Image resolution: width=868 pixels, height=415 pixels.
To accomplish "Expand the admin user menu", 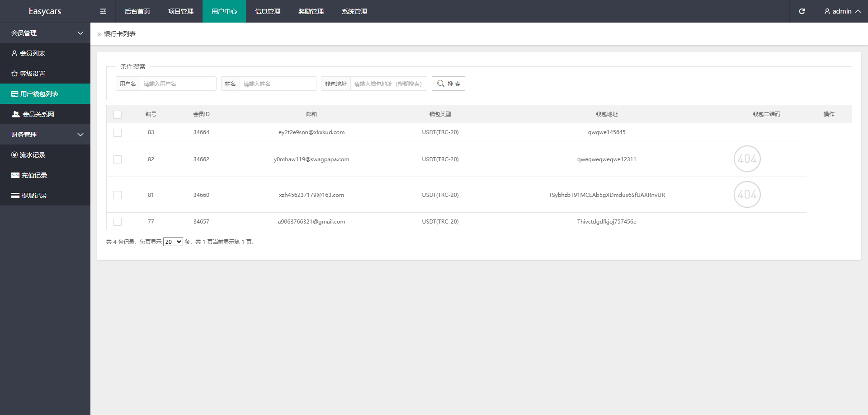I will coord(842,11).
